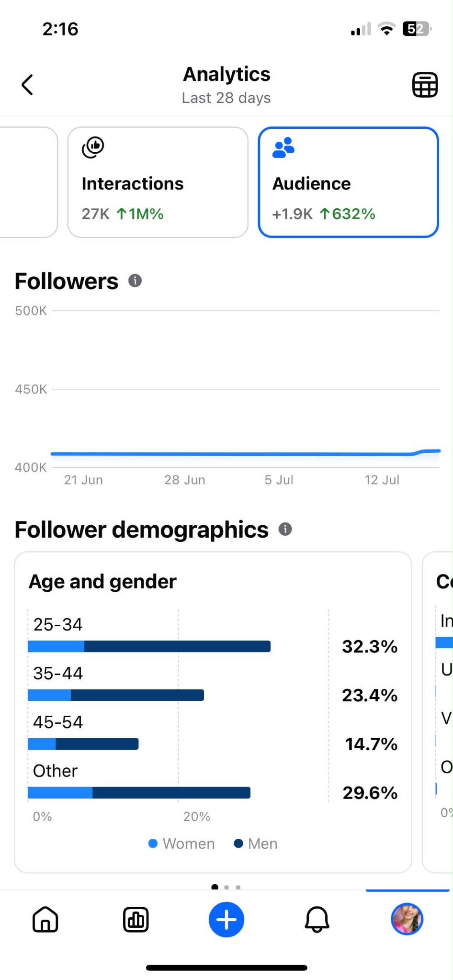Select the Audience metric card
The width and height of the screenshot is (453, 980).
pyautogui.click(x=349, y=182)
